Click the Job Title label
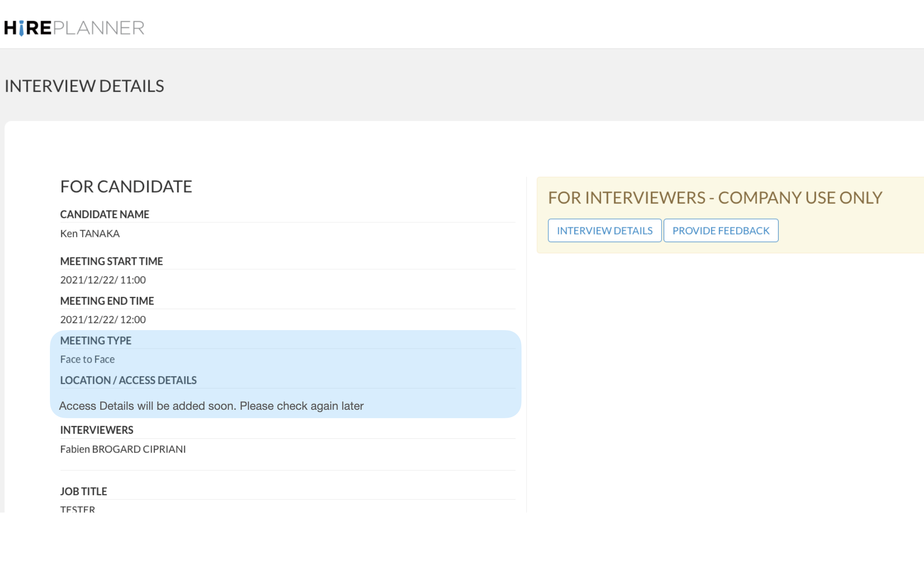This screenshot has height=583, width=924. (x=83, y=491)
